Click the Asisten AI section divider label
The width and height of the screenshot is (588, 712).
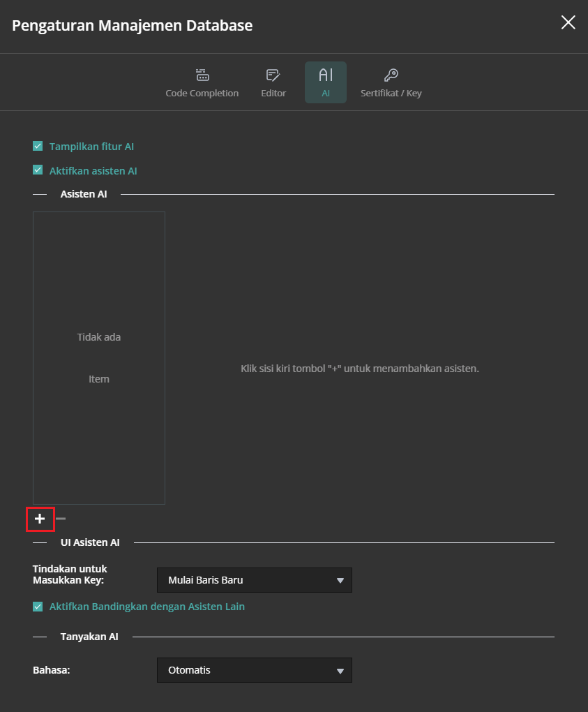(84, 193)
